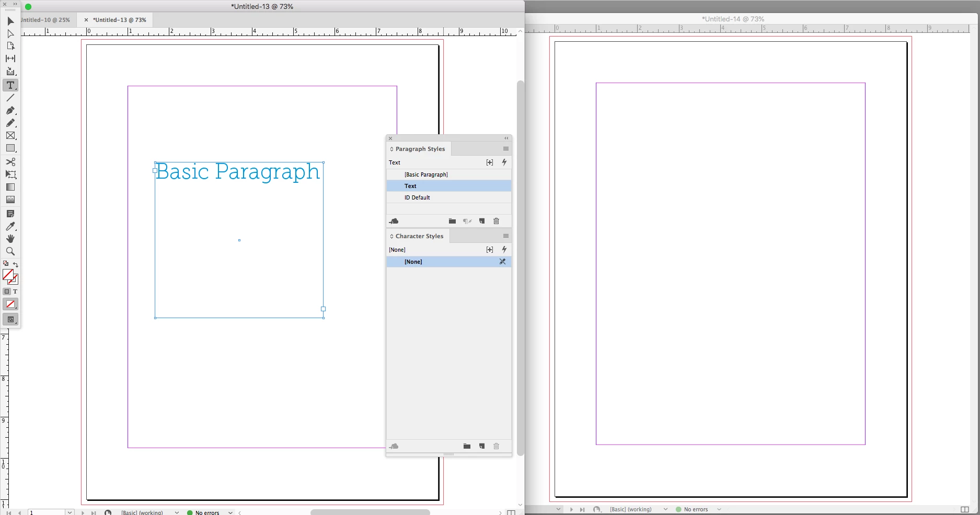Switch to the Untitled-10 @ 25% tab
Viewport: 980px width, 515px height.
[46, 20]
